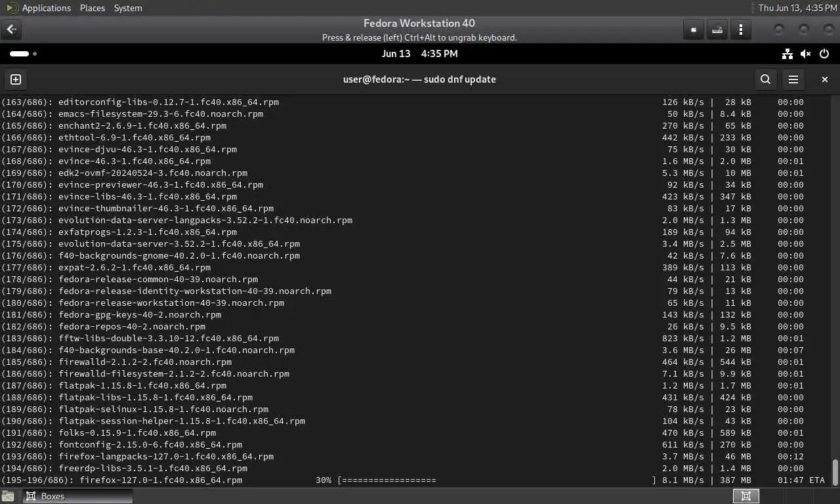Click the show desktop icon in bottom panel
The height and width of the screenshot is (504, 840).
(x=7, y=496)
